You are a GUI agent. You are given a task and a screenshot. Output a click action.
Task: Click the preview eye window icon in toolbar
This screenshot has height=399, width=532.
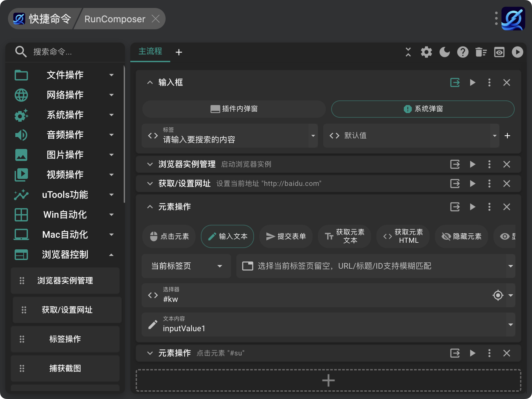pos(499,52)
